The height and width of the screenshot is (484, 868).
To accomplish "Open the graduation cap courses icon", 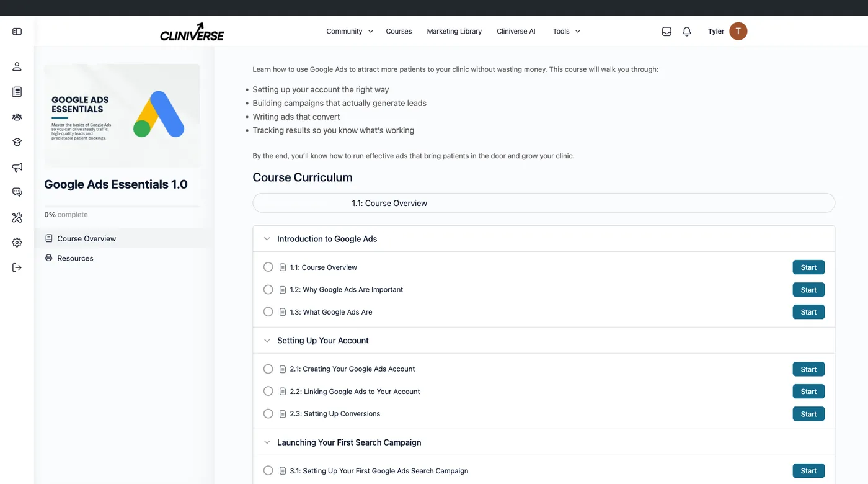I will click(17, 142).
